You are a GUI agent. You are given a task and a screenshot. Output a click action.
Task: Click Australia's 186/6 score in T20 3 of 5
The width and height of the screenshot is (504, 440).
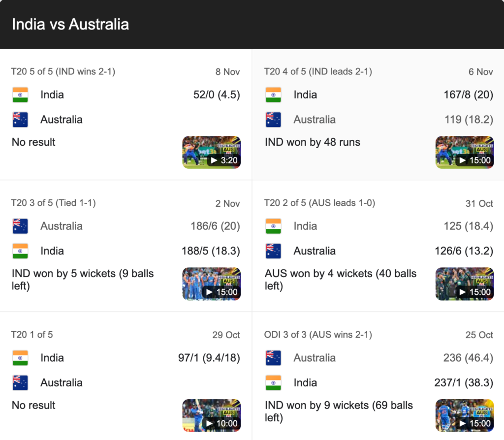tap(217, 226)
